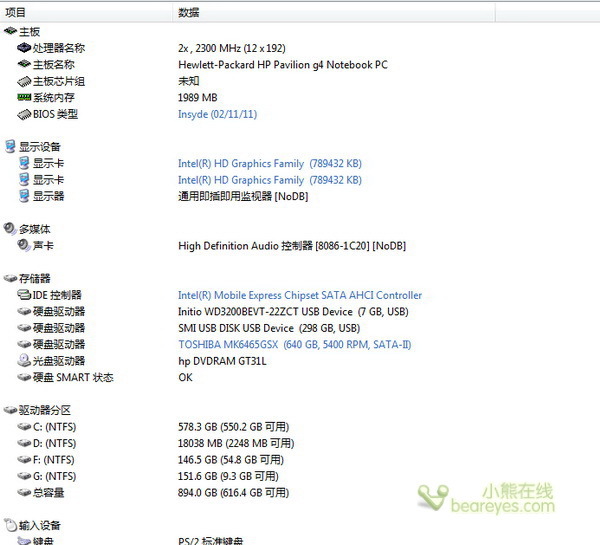The width and height of the screenshot is (600, 545).
Task: Click the 数据 column header
Action: [x=334, y=13]
